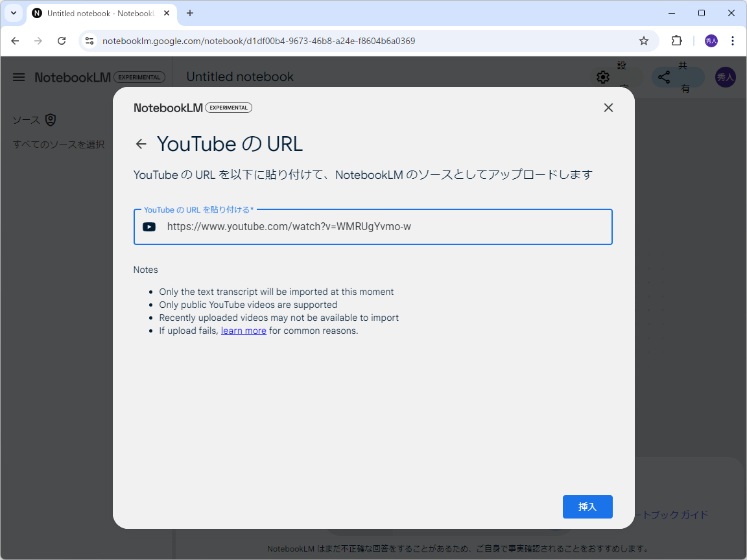Open site information in the address bar
The width and height of the screenshot is (747, 560).
[x=88, y=40]
